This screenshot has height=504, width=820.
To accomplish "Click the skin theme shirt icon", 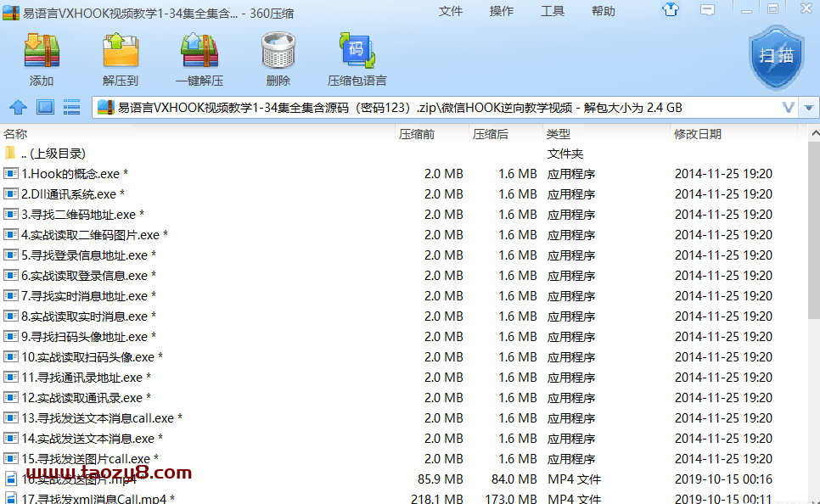I will point(670,10).
